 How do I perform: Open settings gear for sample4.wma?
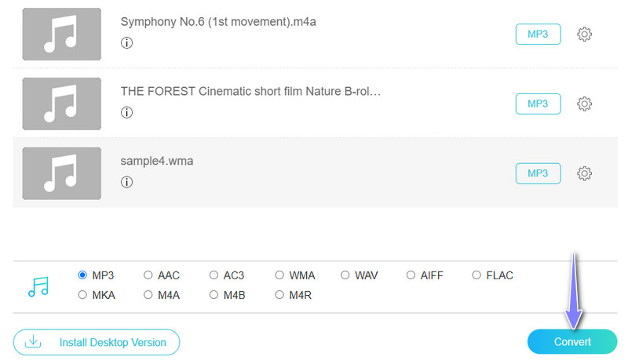pos(584,173)
